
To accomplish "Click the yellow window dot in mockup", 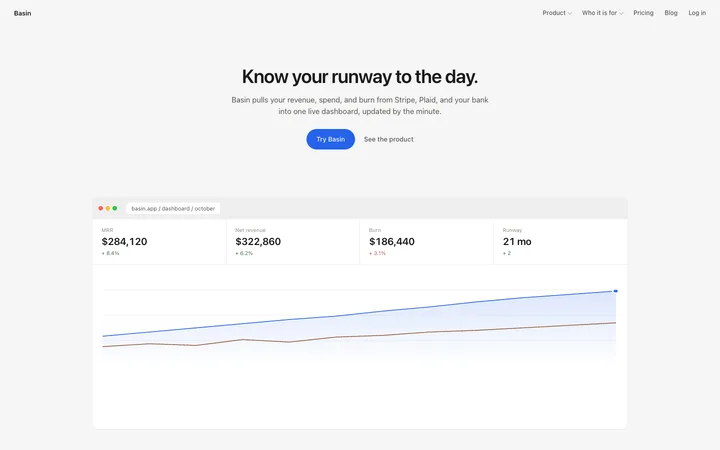I will click(x=108, y=208).
